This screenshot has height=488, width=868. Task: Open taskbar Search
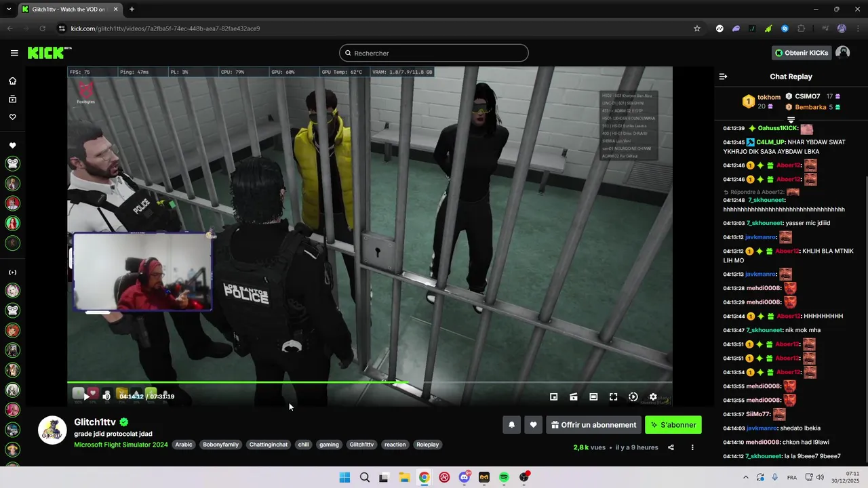(x=364, y=477)
